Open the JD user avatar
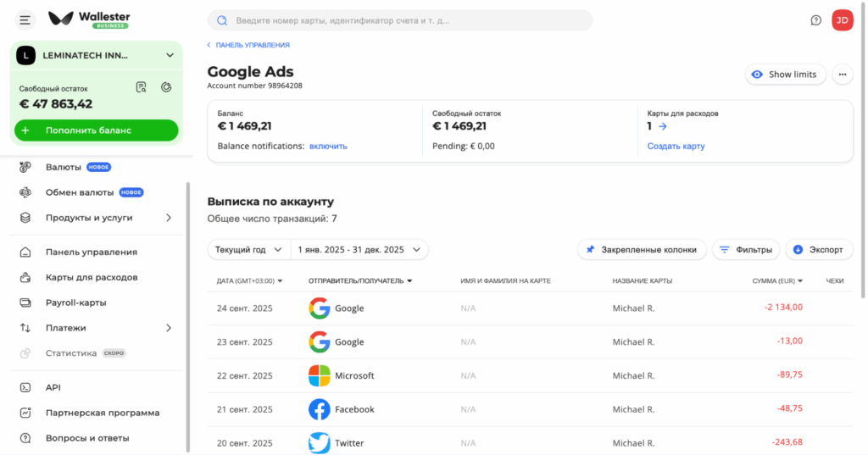 842,20
